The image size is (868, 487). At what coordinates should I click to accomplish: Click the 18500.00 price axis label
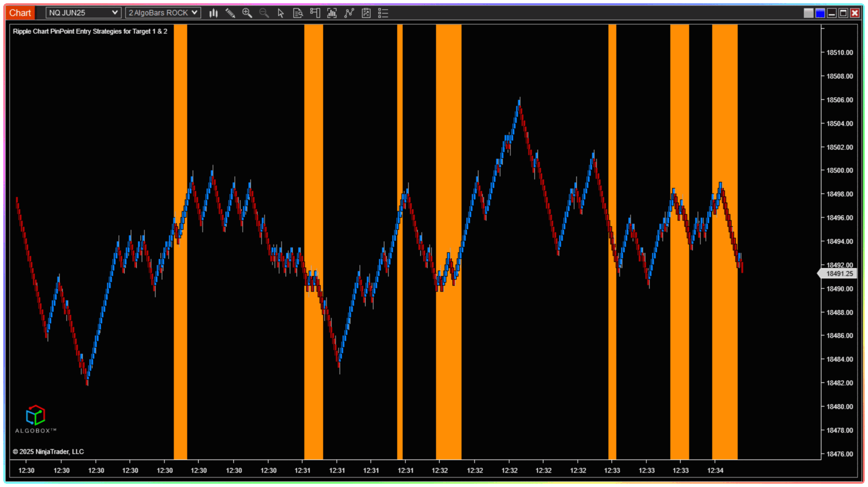(840, 170)
